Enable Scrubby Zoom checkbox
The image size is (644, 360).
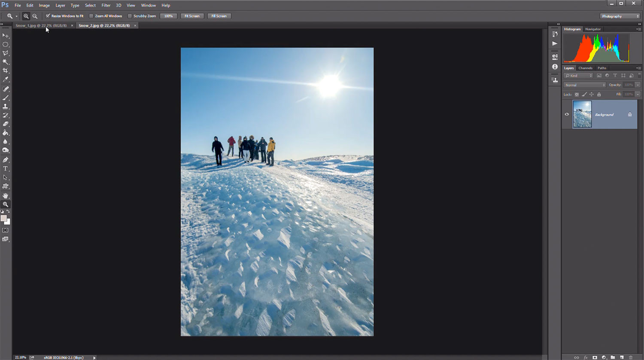coord(130,16)
